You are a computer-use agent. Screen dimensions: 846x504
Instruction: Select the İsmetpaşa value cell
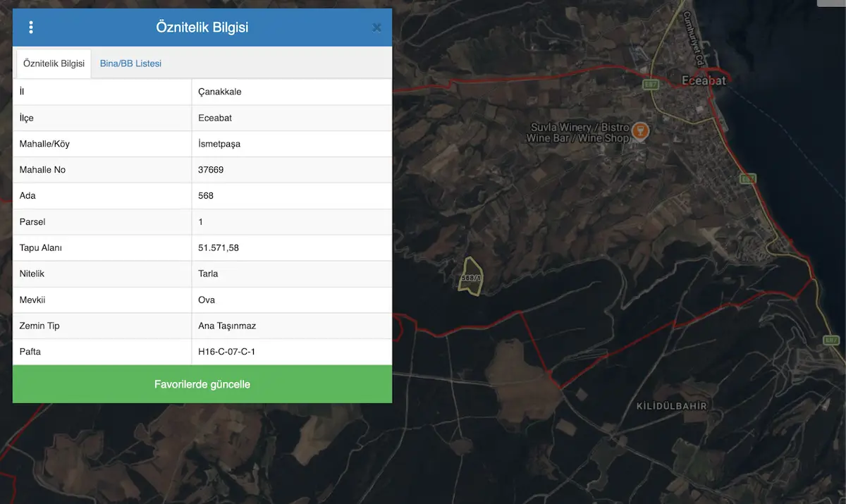point(292,144)
